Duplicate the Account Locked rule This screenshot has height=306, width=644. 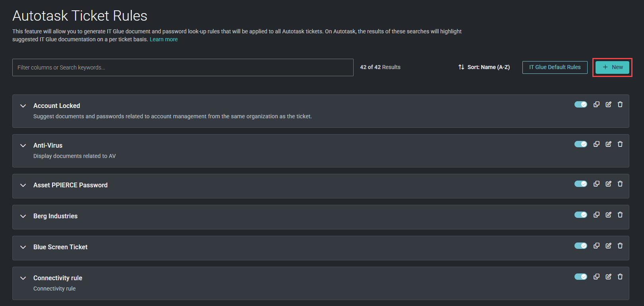point(596,104)
